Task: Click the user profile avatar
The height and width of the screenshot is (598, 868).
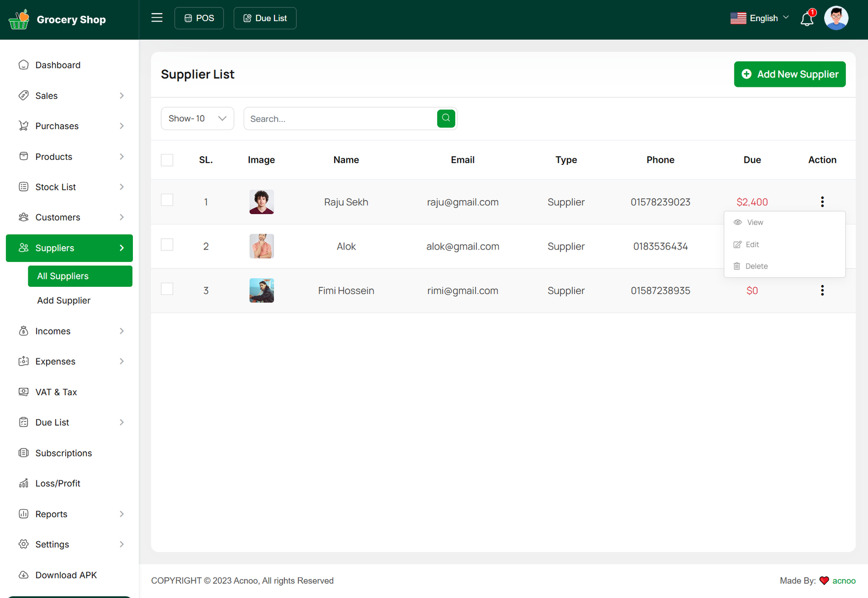Action: pyautogui.click(x=835, y=18)
